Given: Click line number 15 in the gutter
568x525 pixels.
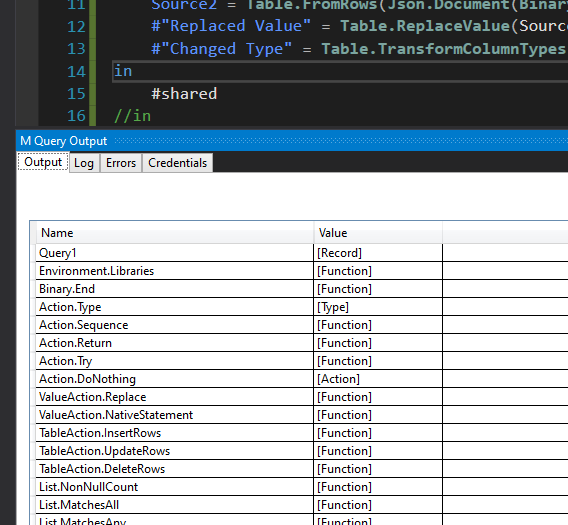Looking at the screenshot, I should (x=76, y=94).
